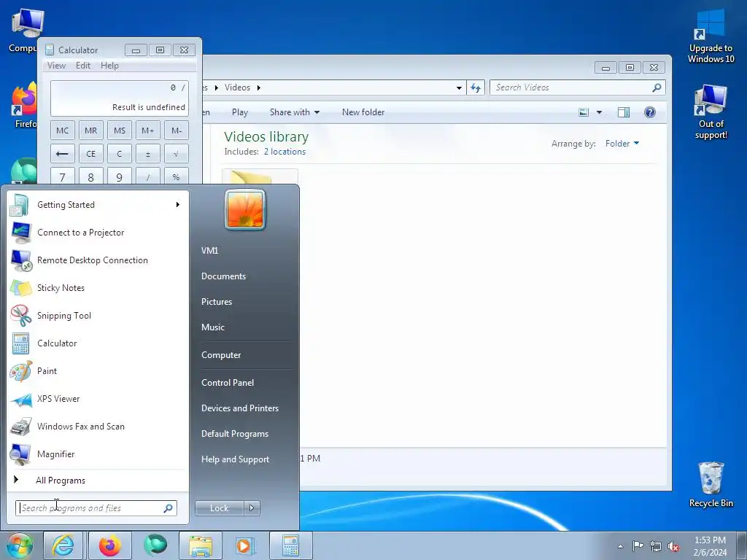Open Paint from the Start menu
Image resolution: width=747 pixels, height=560 pixels.
click(97, 371)
